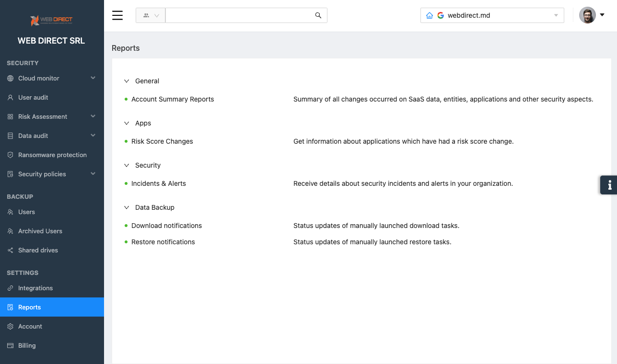Viewport: 617px width, 364px height.
Task: Click the User audit person icon
Action: (x=11, y=97)
